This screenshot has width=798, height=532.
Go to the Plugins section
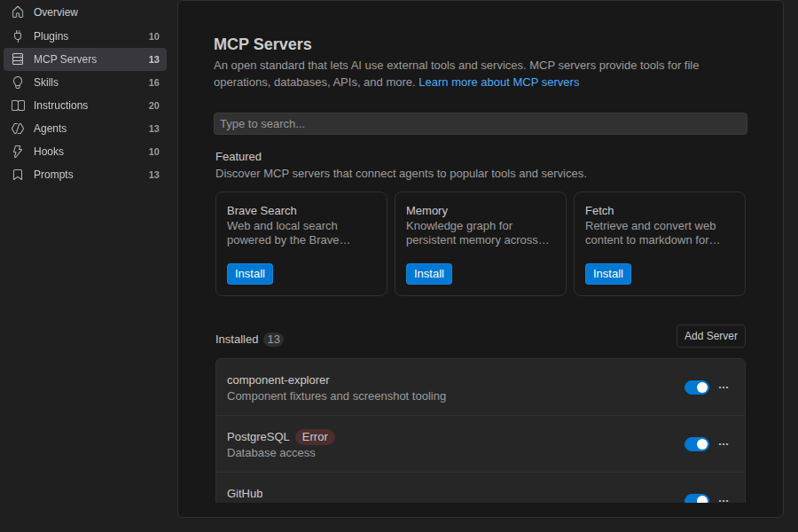click(85, 36)
